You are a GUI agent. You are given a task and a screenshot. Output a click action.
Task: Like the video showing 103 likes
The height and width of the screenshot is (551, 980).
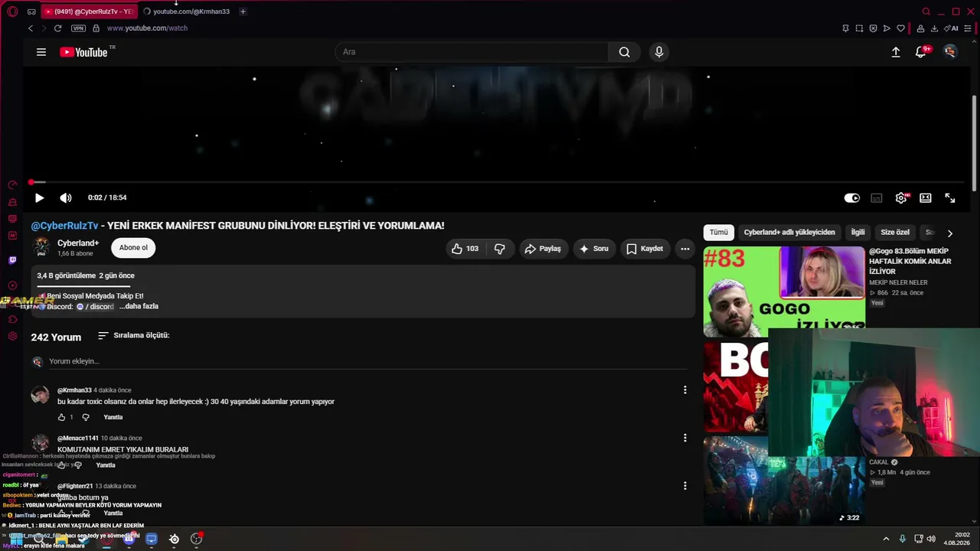click(x=465, y=249)
